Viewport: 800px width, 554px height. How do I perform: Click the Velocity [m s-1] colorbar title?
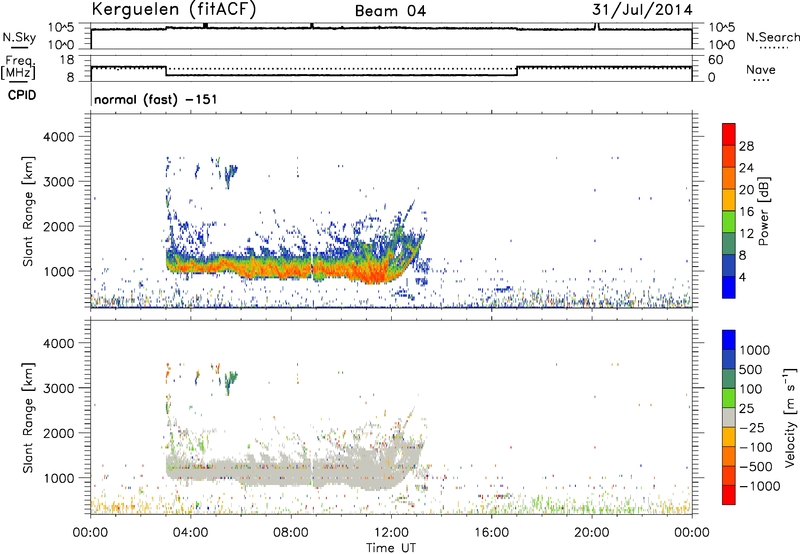click(x=790, y=417)
